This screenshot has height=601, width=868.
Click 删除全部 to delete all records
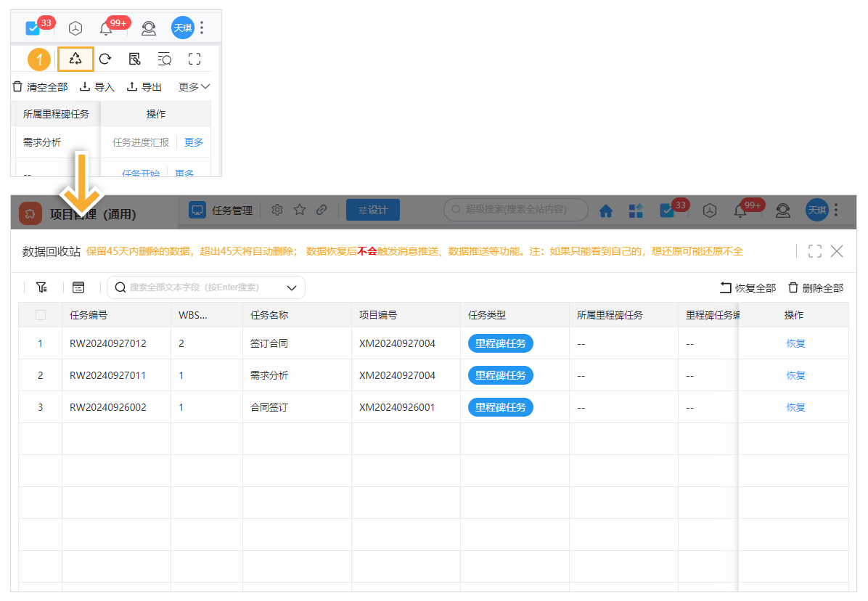[x=816, y=288]
